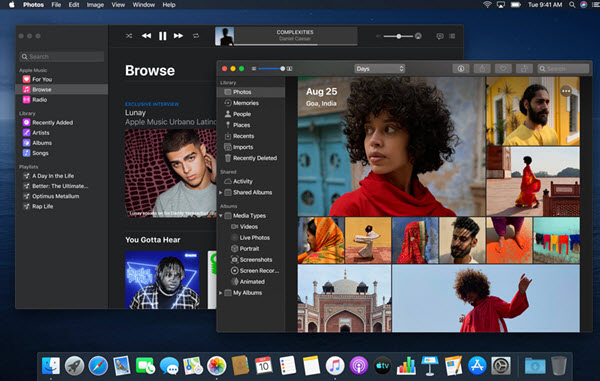Open Recents in Photos sidebar
The image size is (600, 381).
pos(251,136)
